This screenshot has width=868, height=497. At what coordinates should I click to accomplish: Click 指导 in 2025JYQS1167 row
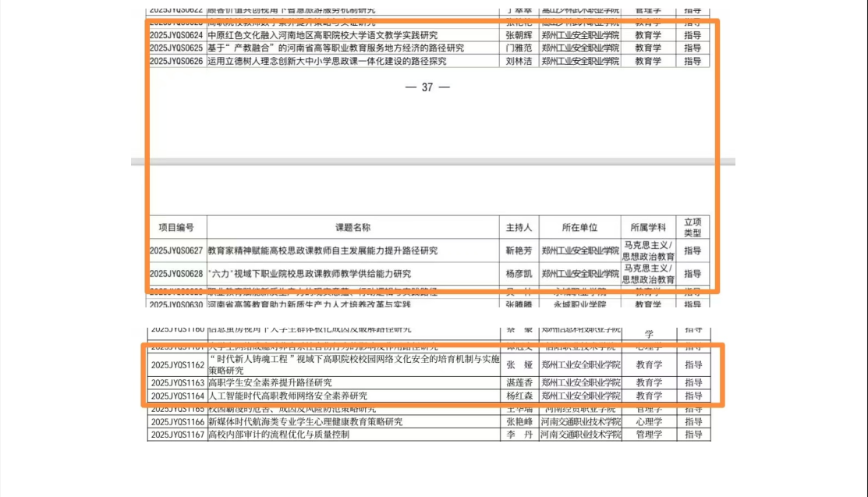point(693,435)
